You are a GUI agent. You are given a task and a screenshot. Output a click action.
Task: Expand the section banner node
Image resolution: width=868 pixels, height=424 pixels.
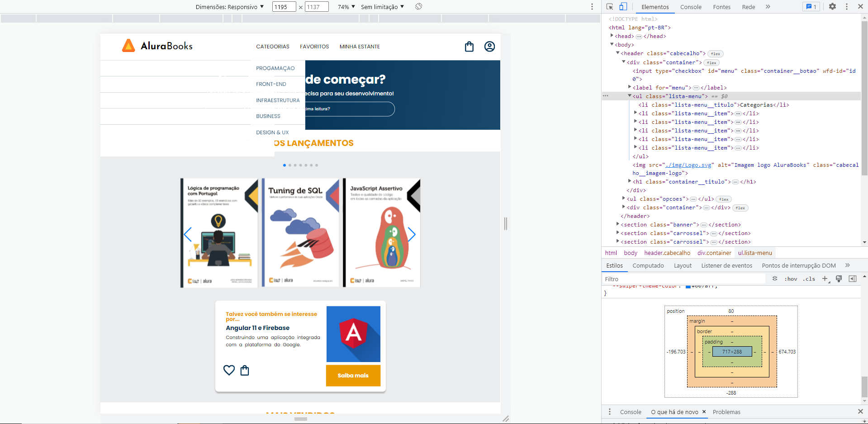[x=618, y=224]
